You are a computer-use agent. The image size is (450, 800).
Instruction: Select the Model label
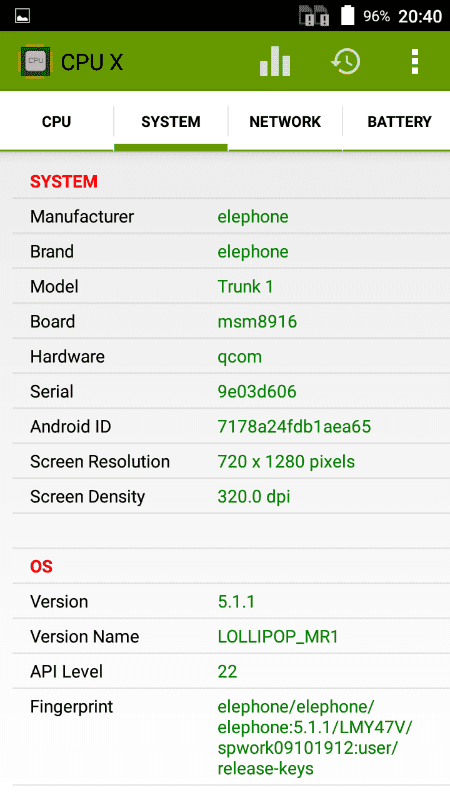click(x=55, y=286)
